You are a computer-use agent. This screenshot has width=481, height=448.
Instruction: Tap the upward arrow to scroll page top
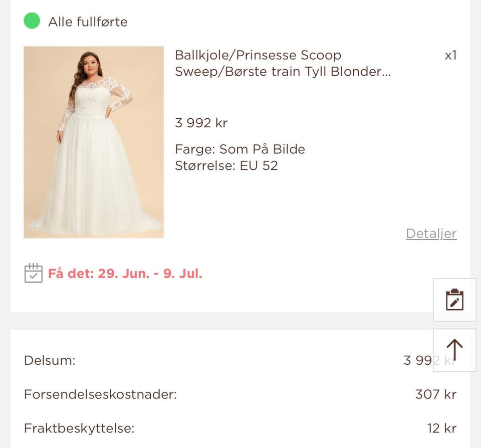454,350
